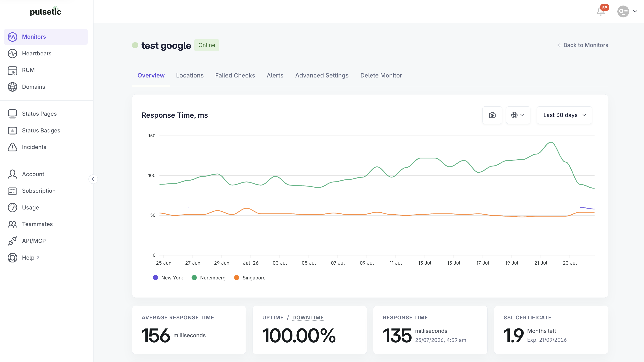Collapse the sidebar with the chevron button
The height and width of the screenshot is (362, 644).
pyautogui.click(x=93, y=179)
